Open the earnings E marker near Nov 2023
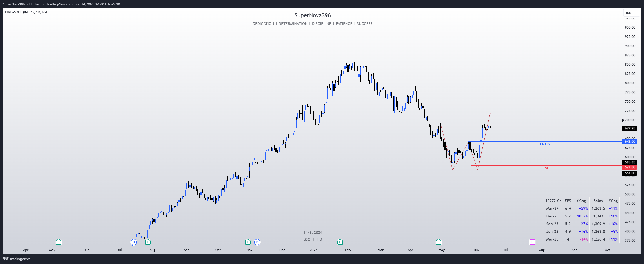 [248, 242]
